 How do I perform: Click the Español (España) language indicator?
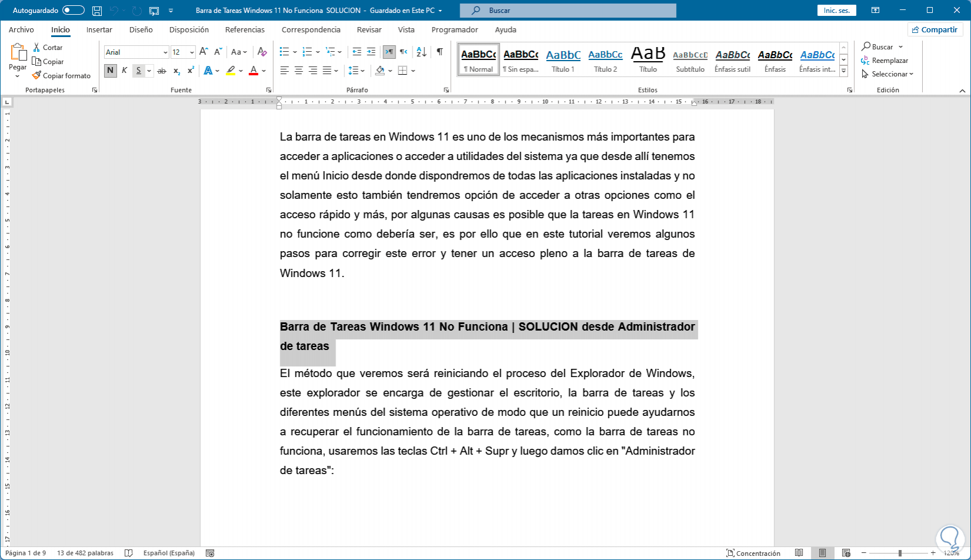(169, 553)
